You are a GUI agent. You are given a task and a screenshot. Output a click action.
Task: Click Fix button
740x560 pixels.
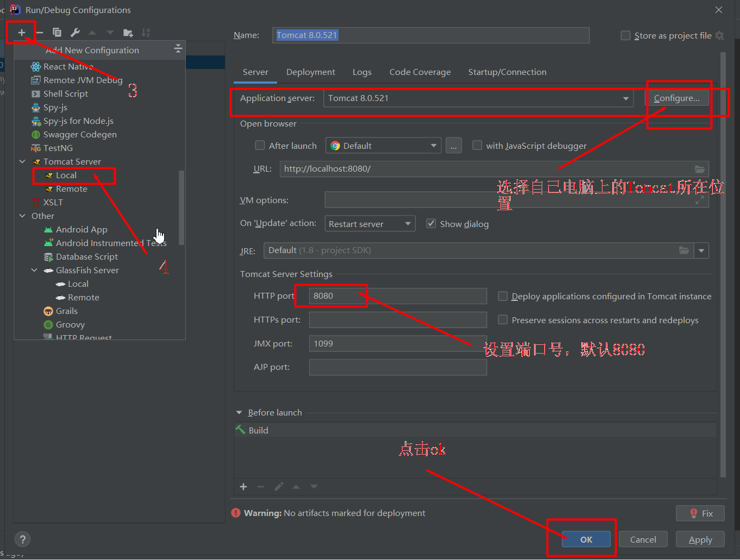tap(700, 513)
